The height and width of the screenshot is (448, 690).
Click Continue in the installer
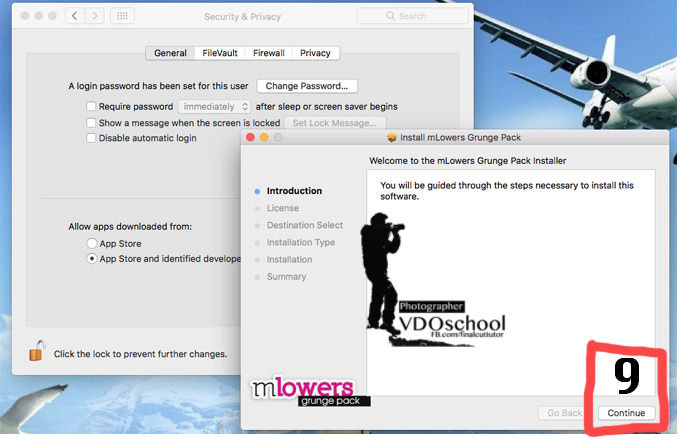pyautogui.click(x=626, y=413)
